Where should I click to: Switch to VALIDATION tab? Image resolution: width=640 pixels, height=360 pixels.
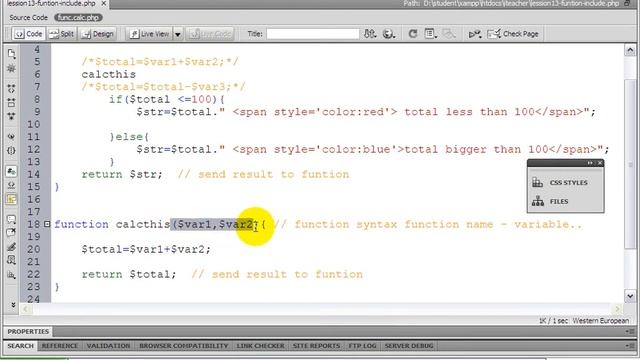[108, 346]
